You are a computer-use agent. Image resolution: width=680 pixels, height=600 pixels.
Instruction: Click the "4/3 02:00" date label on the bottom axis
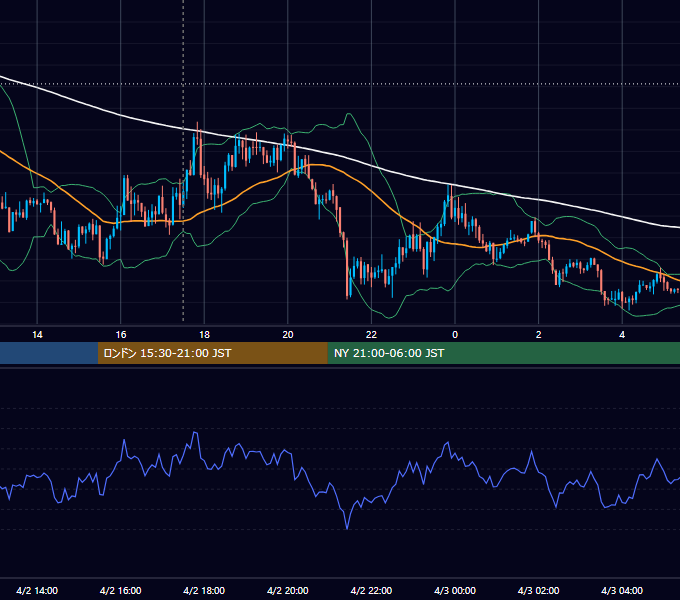(x=539, y=590)
